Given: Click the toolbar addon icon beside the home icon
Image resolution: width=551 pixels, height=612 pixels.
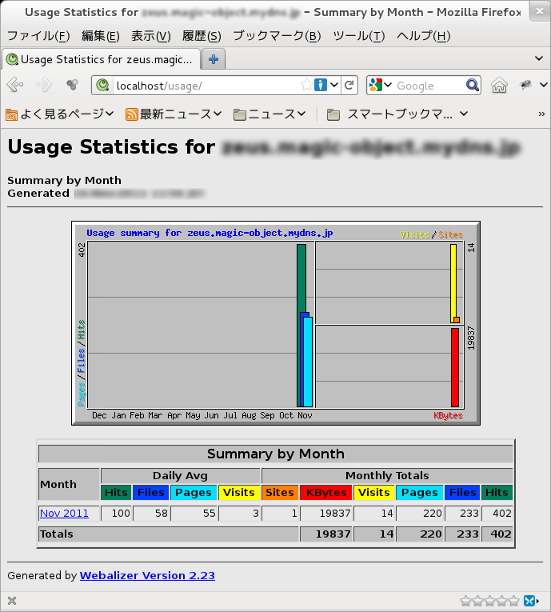Looking at the screenshot, I should [525, 85].
